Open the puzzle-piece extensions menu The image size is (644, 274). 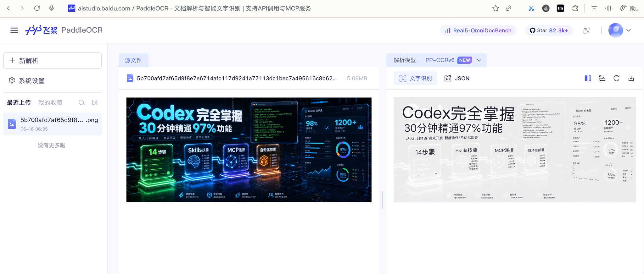point(575,8)
